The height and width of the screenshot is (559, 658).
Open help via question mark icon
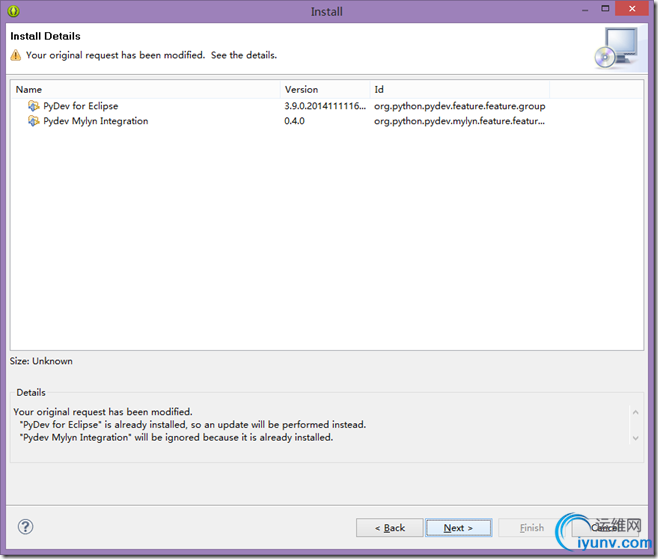pyautogui.click(x=26, y=527)
